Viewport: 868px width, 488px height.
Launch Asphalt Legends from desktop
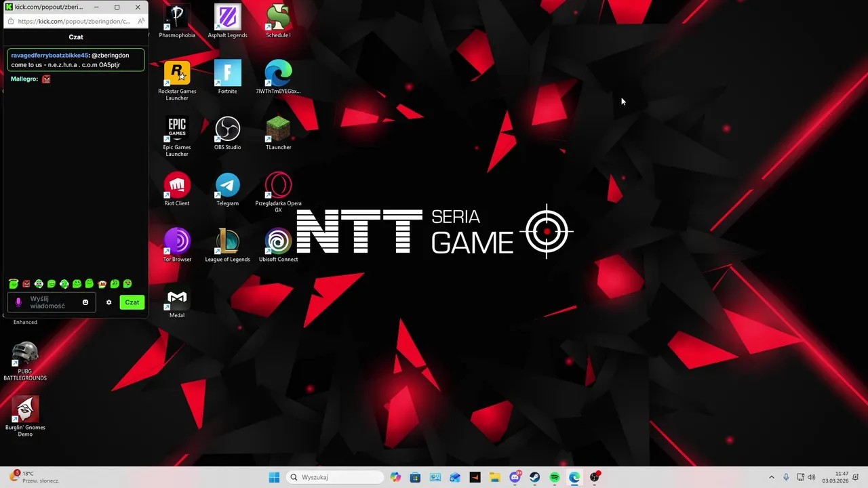[227, 21]
